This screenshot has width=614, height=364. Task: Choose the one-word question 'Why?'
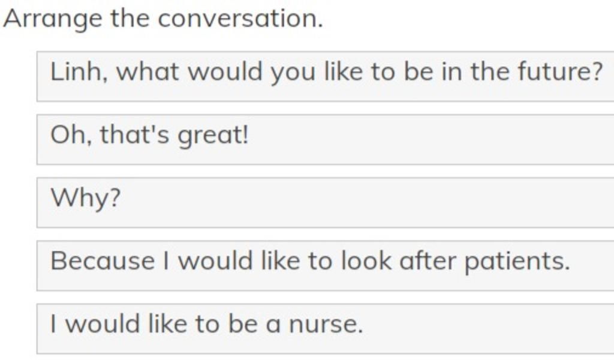(x=326, y=203)
